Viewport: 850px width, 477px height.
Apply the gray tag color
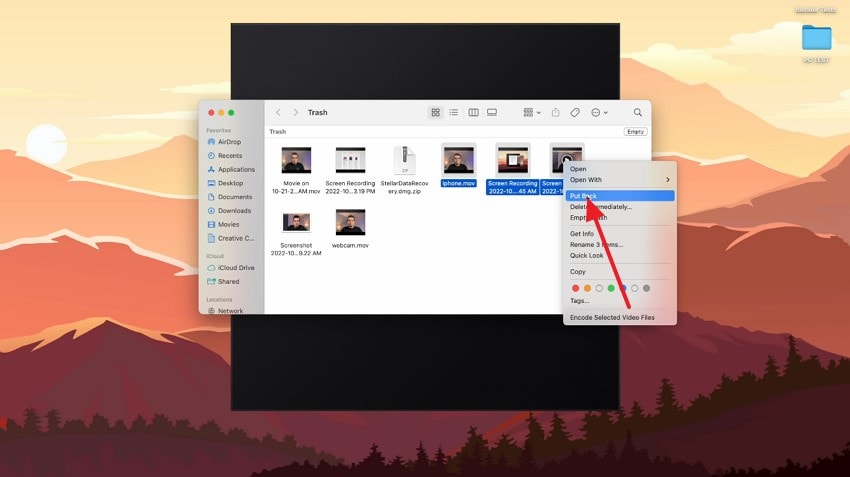tap(646, 288)
